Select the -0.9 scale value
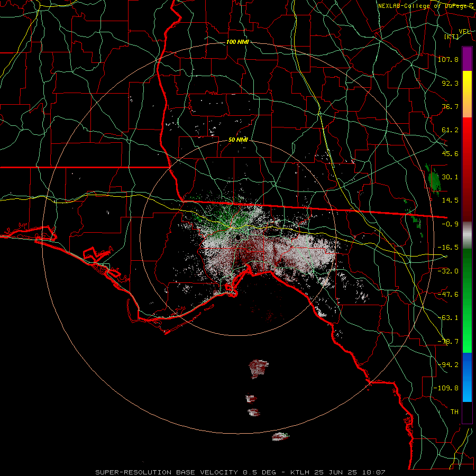The width and height of the screenshot is (476, 476). pyautogui.click(x=450, y=224)
